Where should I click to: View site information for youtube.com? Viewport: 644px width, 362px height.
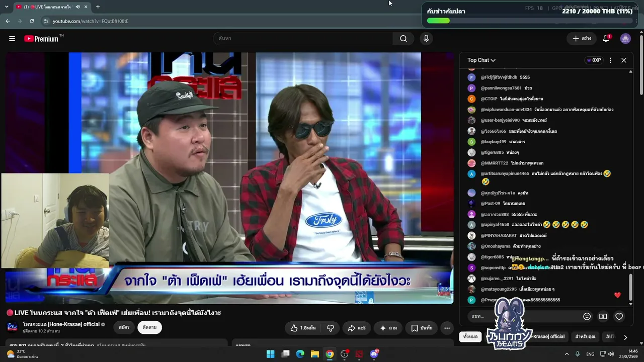(x=46, y=21)
